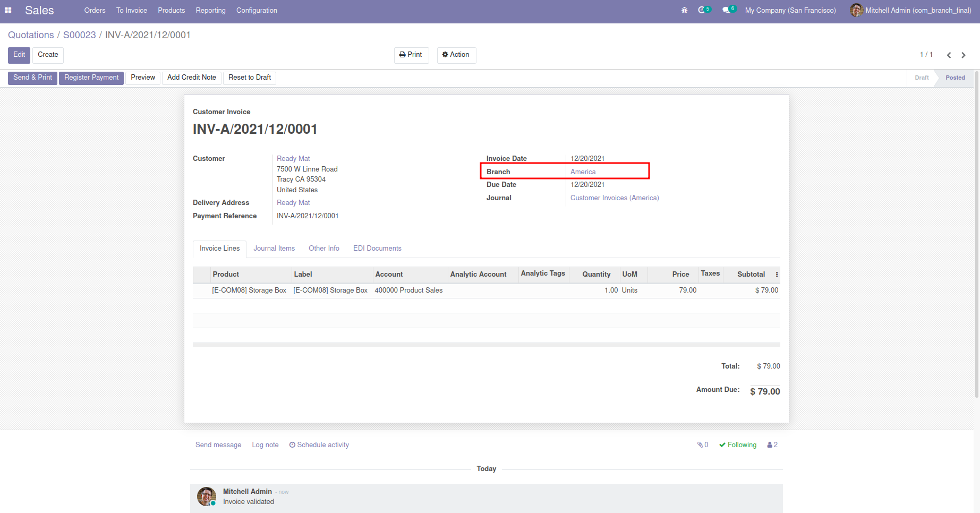Go to the next record arrow
The width and height of the screenshot is (980, 513).
964,55
